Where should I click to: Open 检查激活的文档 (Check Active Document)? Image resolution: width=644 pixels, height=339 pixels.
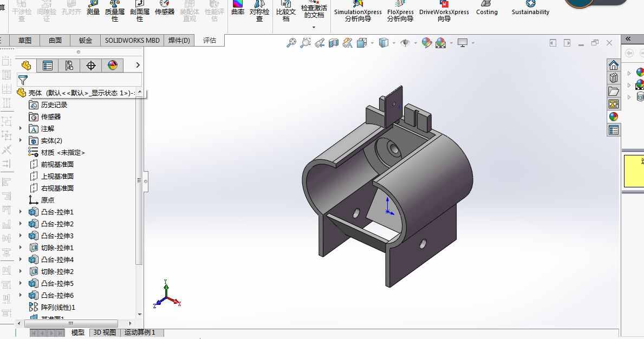[314, 11]
